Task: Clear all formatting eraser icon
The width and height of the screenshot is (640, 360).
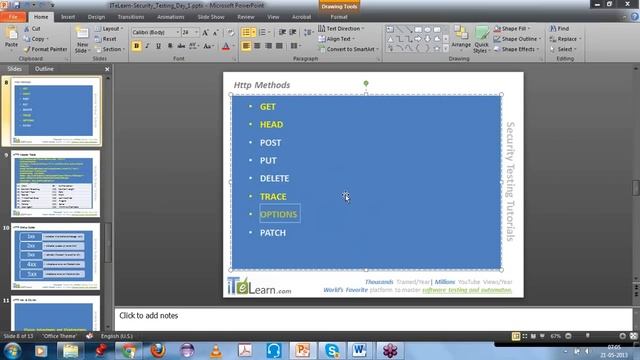Action: click(231, 32)
